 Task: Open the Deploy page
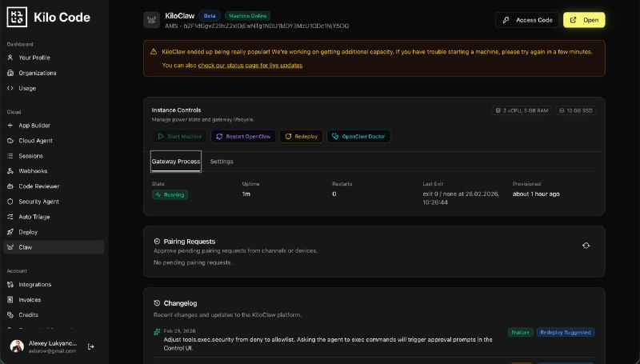pos(28,232)
